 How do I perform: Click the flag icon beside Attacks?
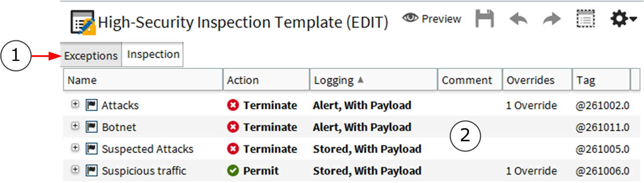click(x=91, y=105)
